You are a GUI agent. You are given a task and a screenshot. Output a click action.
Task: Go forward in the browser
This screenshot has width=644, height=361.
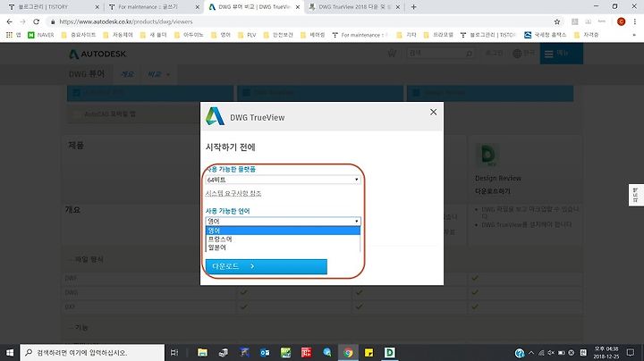22,21
